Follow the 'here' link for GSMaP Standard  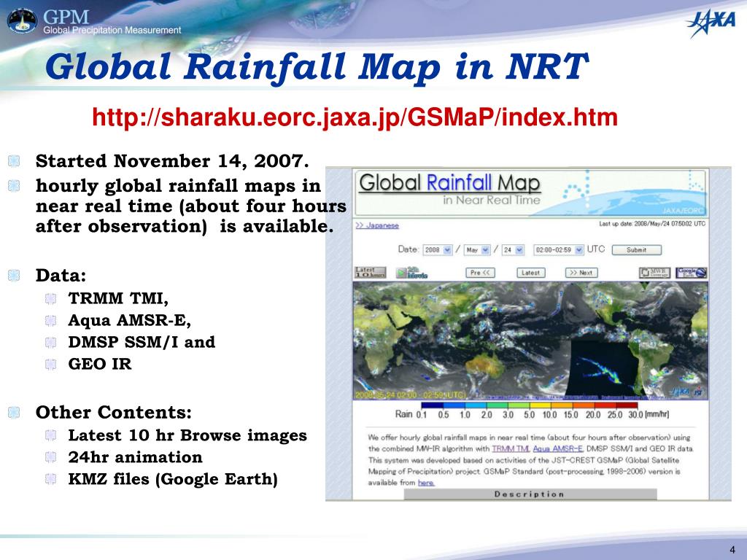(x=426, y=483)
